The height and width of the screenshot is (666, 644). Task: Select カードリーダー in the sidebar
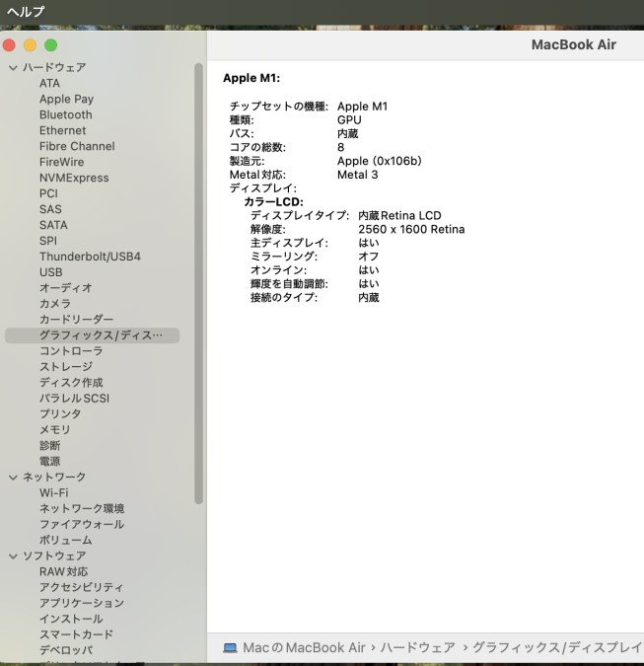point(77,319)
